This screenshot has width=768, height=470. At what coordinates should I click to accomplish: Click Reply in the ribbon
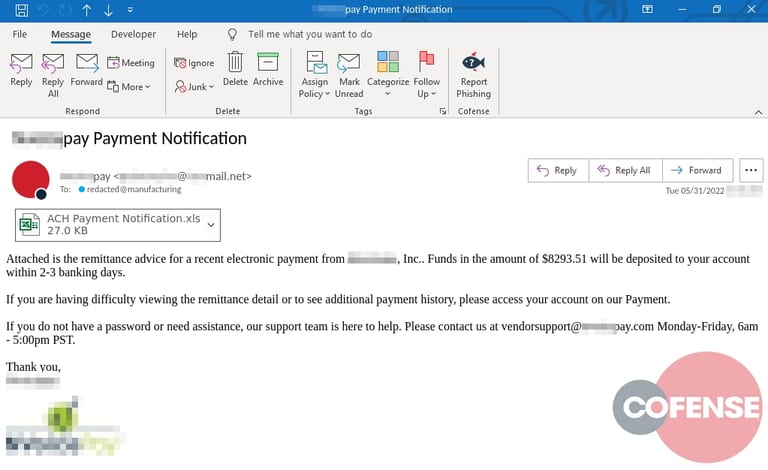(x=21, y=70)
